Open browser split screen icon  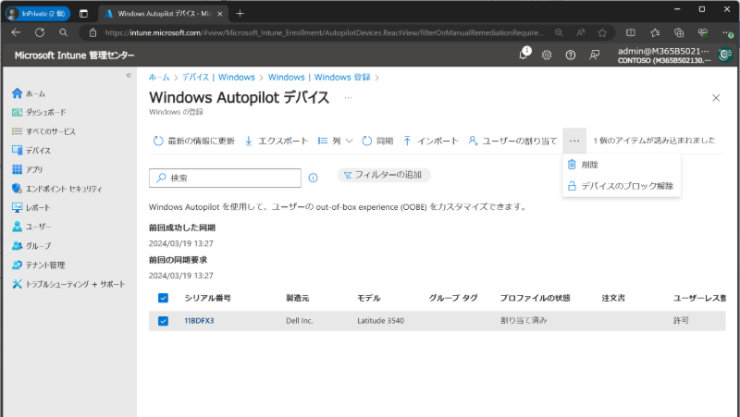click(630, 33)
